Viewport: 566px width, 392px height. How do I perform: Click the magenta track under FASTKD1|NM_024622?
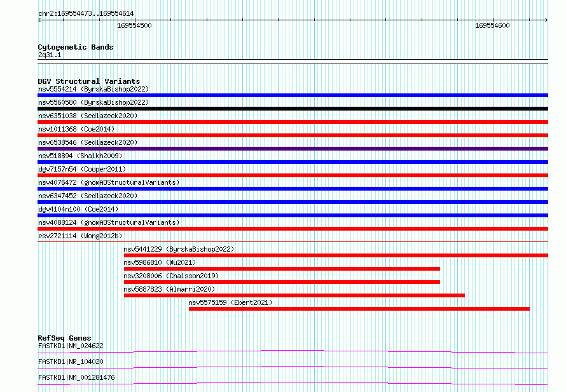(x=293, y=351)
